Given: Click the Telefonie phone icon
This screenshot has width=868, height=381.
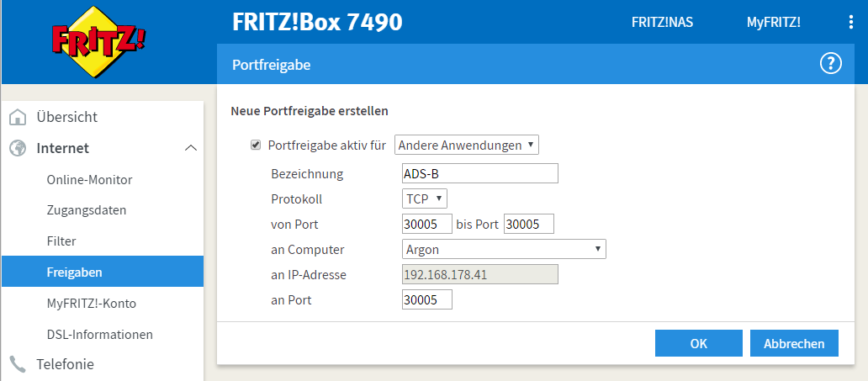Looking at the screenshot, I should coord(19,364).
